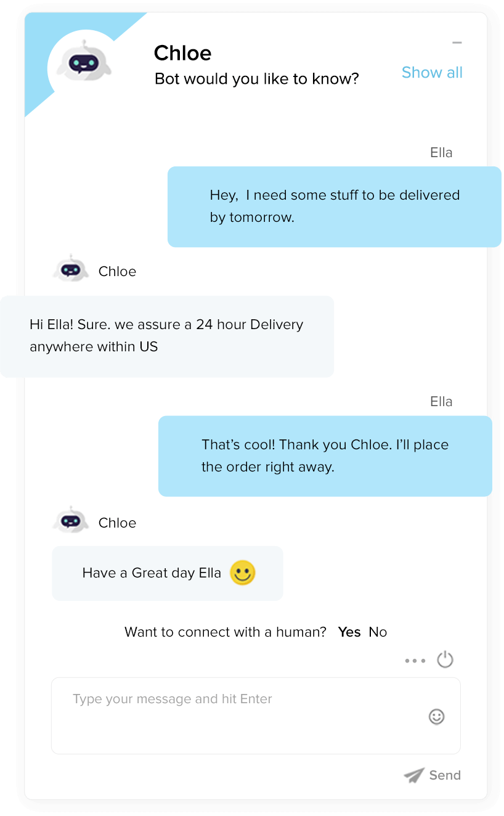The image size is (504, 816).
Task: Click the 'Have a Great day Ella' bubble
Action: pos(168,573)
